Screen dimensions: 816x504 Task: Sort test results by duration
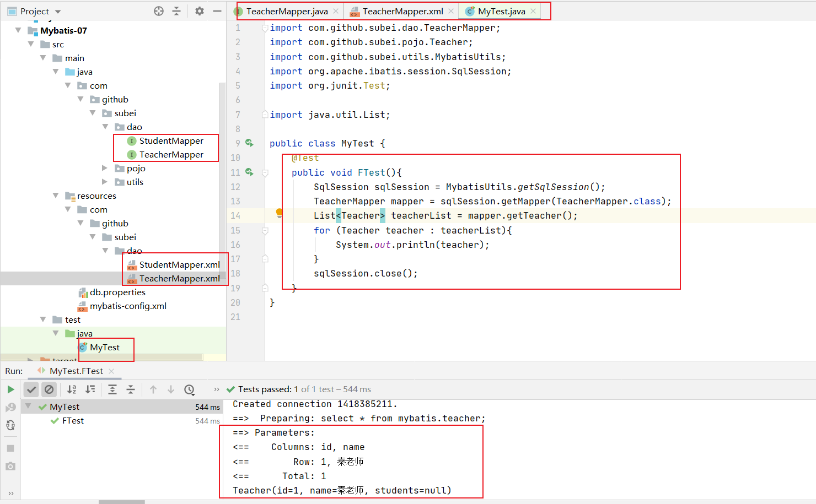click(90, 389)
